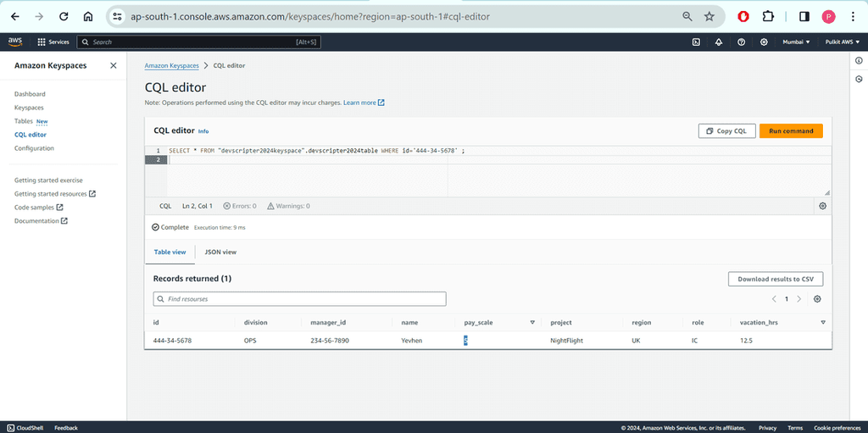Open Configuration in side navigation
Viewport: 868px width, 433px height.
pos(34,147)
